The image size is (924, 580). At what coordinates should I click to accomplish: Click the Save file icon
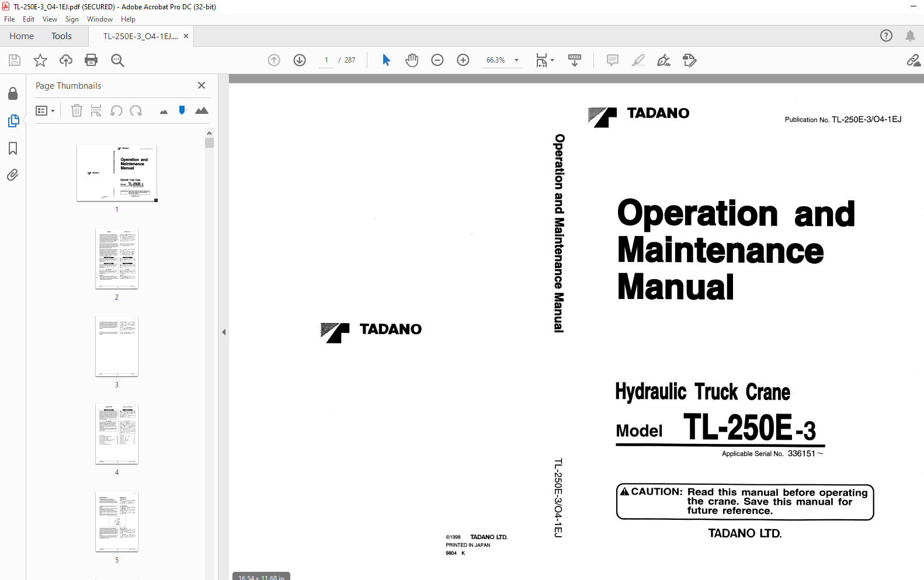[x=15, y=60]
